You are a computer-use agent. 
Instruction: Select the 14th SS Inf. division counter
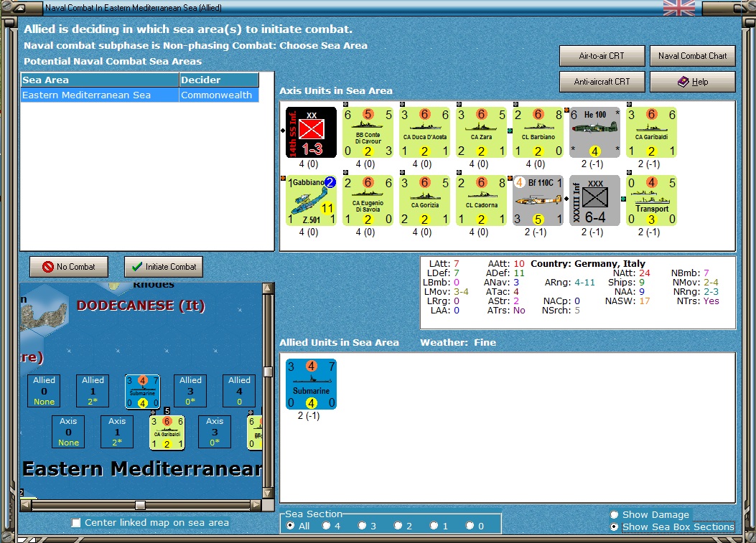point(311,132)
